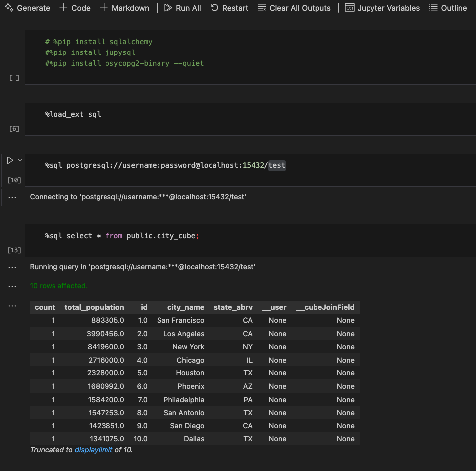Click the AZ state abbreviation cell
This screenshot has width=476, height=471.
248,386
